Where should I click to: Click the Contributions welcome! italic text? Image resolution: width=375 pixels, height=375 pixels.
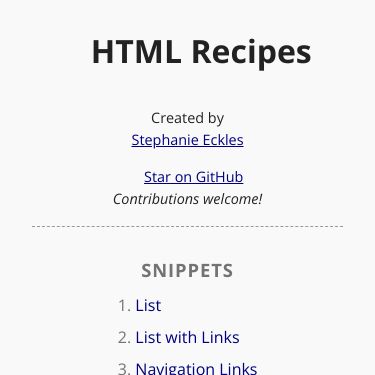coord(188,199)
